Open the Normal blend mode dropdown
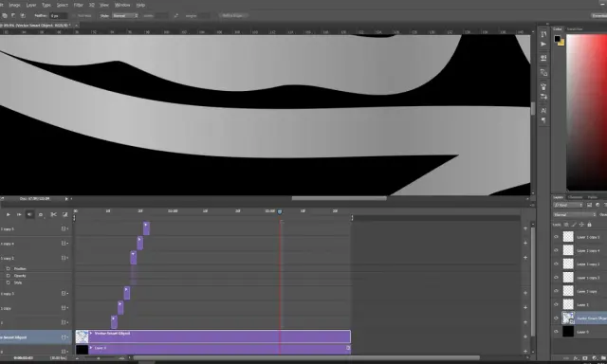Screen dimensions: 607x364 coord(575,214)
